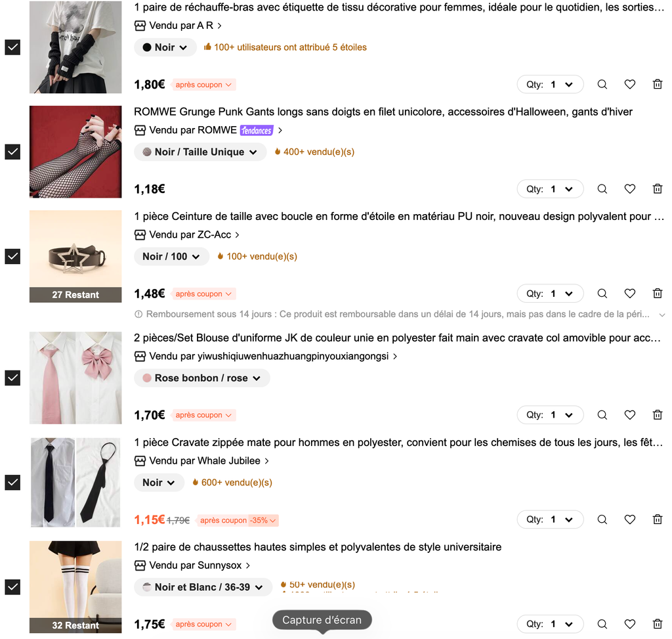Image resolution: width=672 pixels, height=639 pixels.
Task: Remove JK uniform blouse set via trash icon
Action: tap(657, 415)
